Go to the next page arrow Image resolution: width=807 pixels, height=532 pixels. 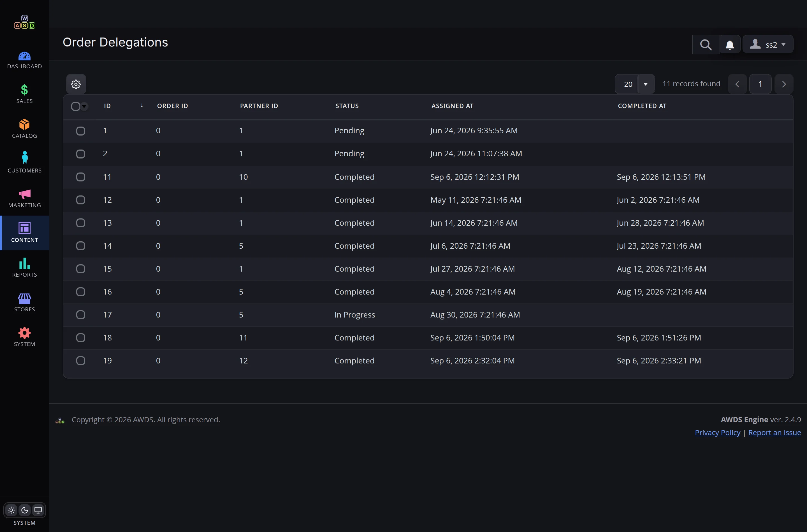(x=783, y=84)
